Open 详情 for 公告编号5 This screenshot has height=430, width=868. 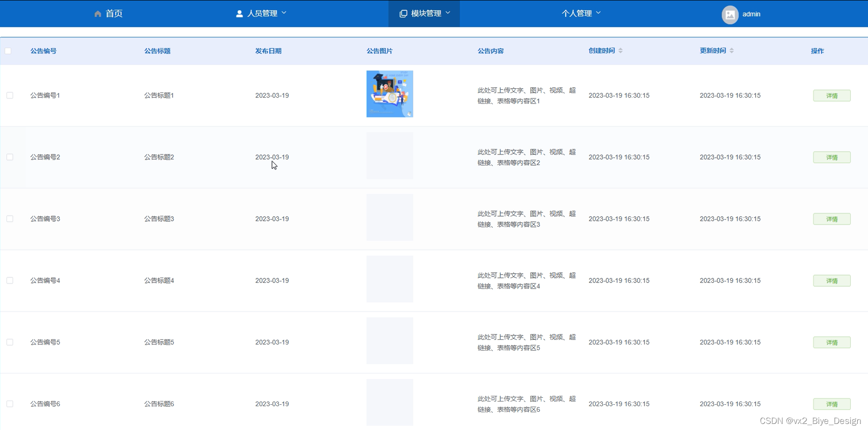[x=832, y=342]
